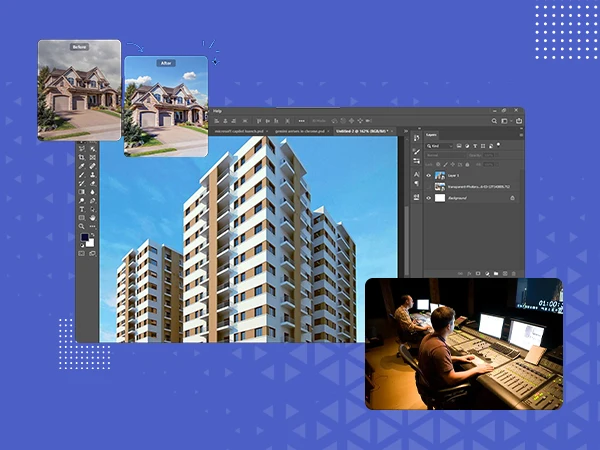Click the lock all padlock icon
The height and width of the screenshot is (450, 600).
(x=467, y=164)
